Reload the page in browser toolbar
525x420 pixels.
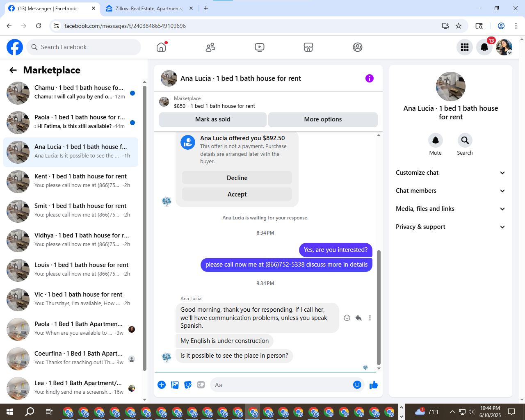[39, 26]
